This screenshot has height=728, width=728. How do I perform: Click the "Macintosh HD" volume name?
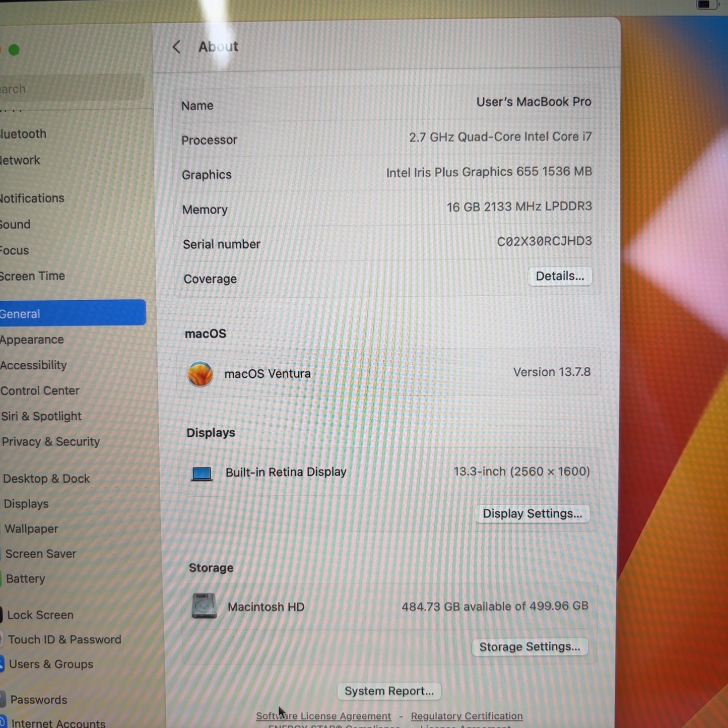(x=266, y=607)
